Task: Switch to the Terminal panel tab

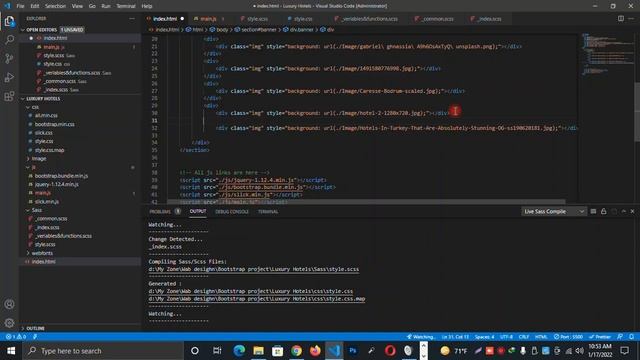Action: pos(268,211)
